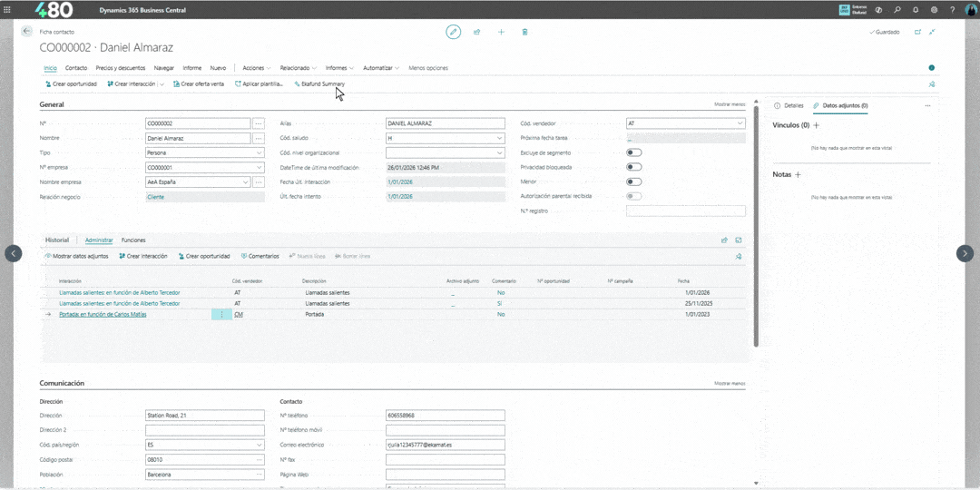This screenshot has height=490, width=980.
Task: Open the search magnifier icon
Action: [897, 10]
